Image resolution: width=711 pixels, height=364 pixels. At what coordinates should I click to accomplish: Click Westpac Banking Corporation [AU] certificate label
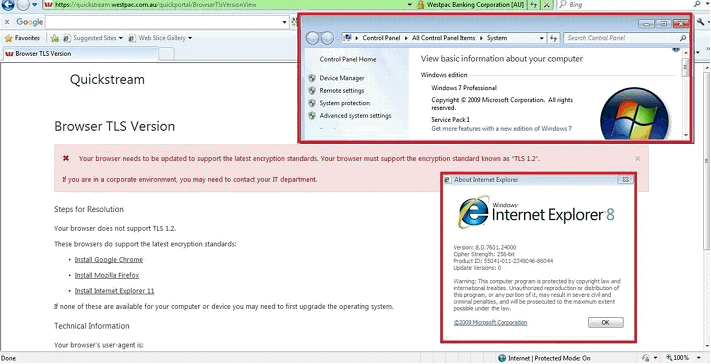pyautogui.click(x=475, y=5)
